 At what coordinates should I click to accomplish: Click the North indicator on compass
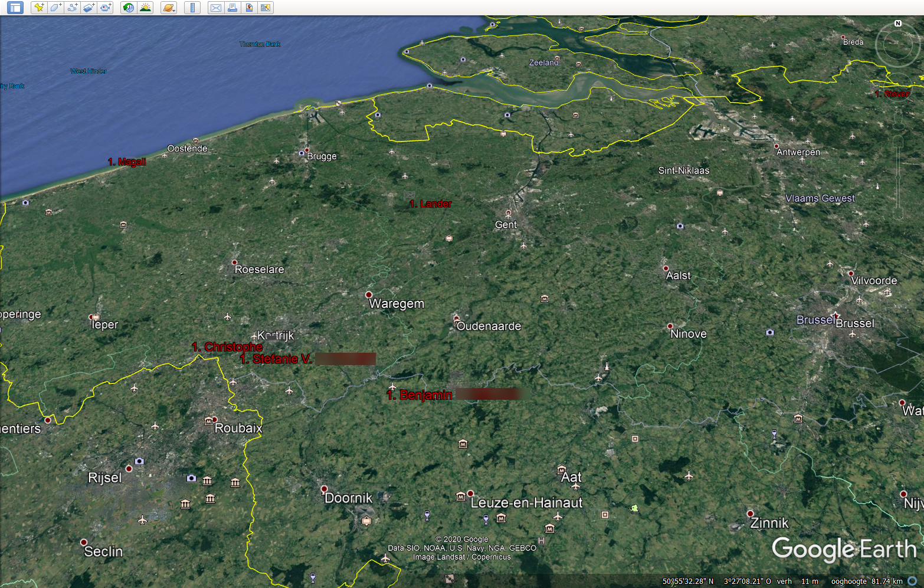tap(897, 24)
